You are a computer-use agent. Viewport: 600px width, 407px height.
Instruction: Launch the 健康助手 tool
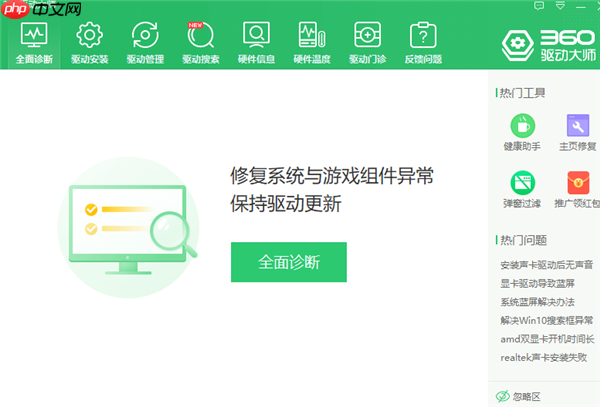522,132
